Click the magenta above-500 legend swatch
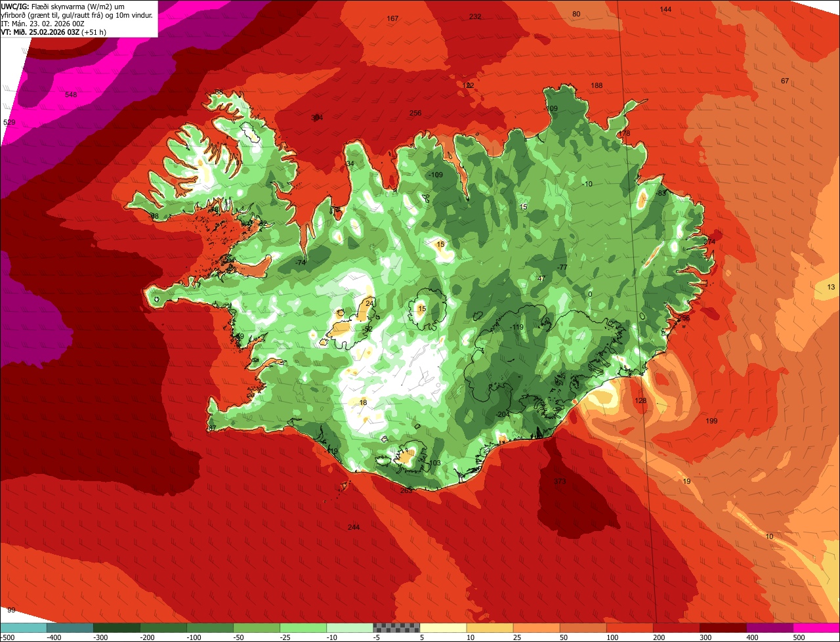 (x=816, y=628)
